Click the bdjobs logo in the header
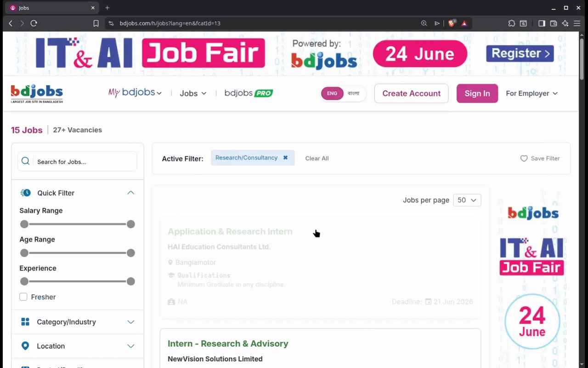Image resolution: width=588 pixels, height=368 pixels. pyautogui.click(x=37, y=94)
